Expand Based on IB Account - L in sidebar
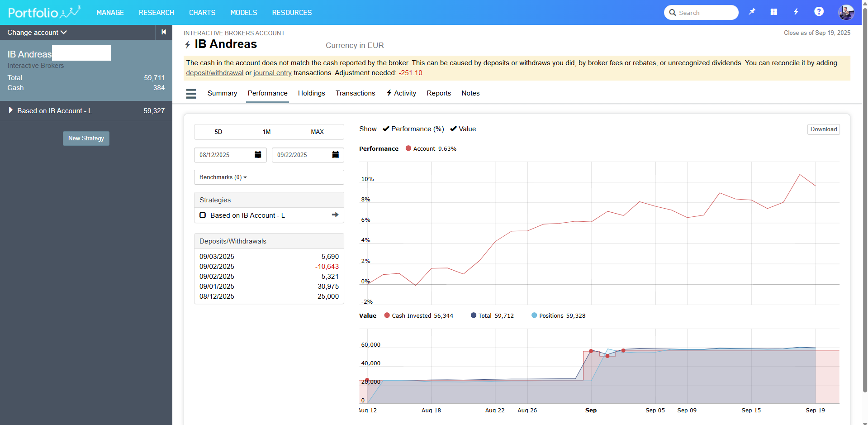868x425 pixels. [11, 110]
